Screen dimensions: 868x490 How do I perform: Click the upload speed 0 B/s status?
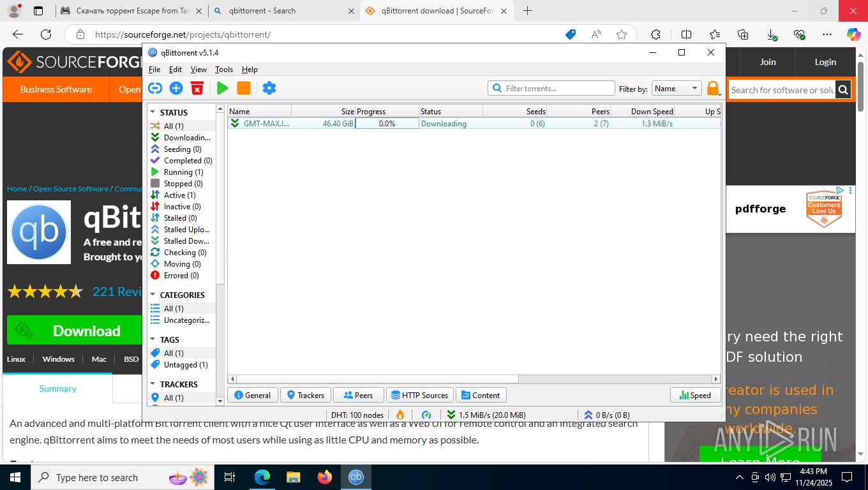(608, 415)
